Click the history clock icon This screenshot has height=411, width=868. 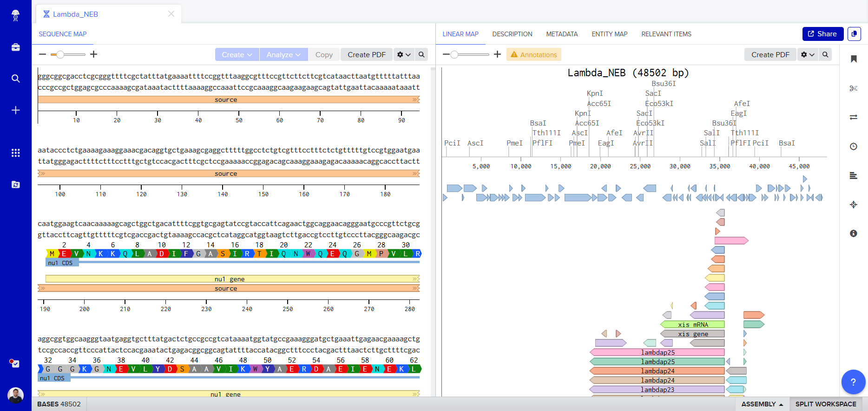click(x=853, y=146)
